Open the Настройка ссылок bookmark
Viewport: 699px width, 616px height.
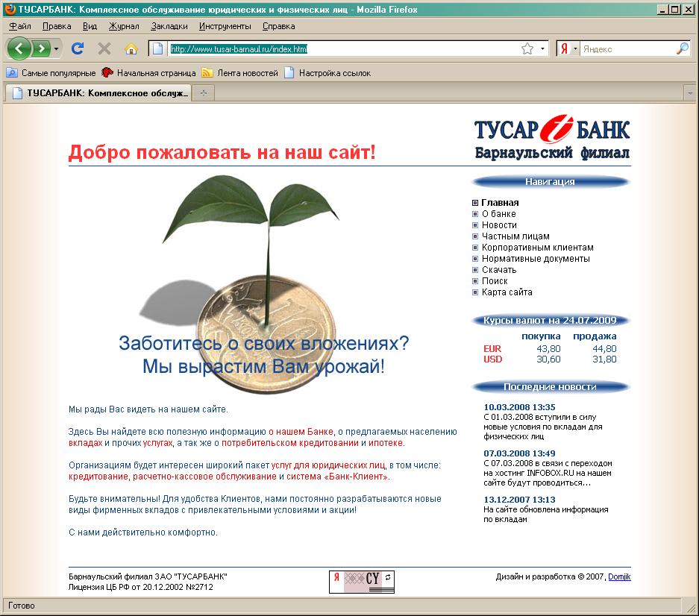tap(327, 73)
